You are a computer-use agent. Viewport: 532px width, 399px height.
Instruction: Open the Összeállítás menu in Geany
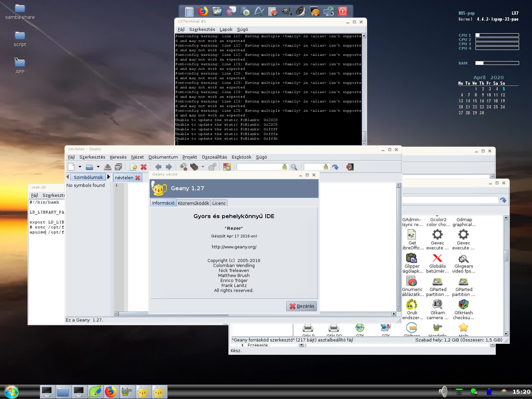214,157
